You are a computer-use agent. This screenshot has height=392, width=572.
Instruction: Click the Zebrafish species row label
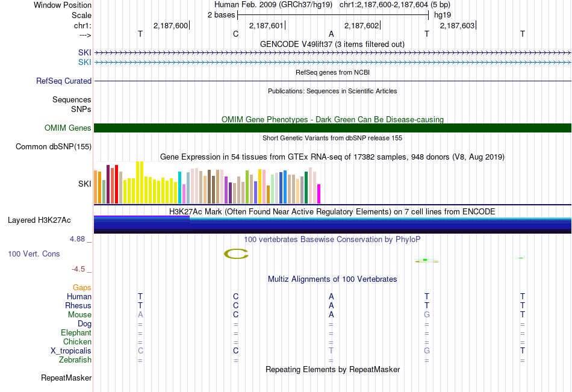[x=75, y=359]
